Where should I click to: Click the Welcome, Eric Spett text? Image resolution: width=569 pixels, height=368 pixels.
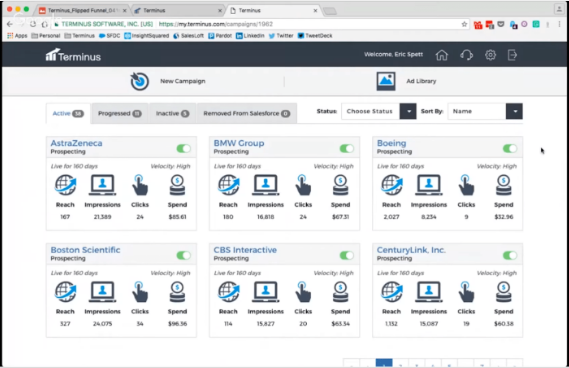click(x=393, y=54)
